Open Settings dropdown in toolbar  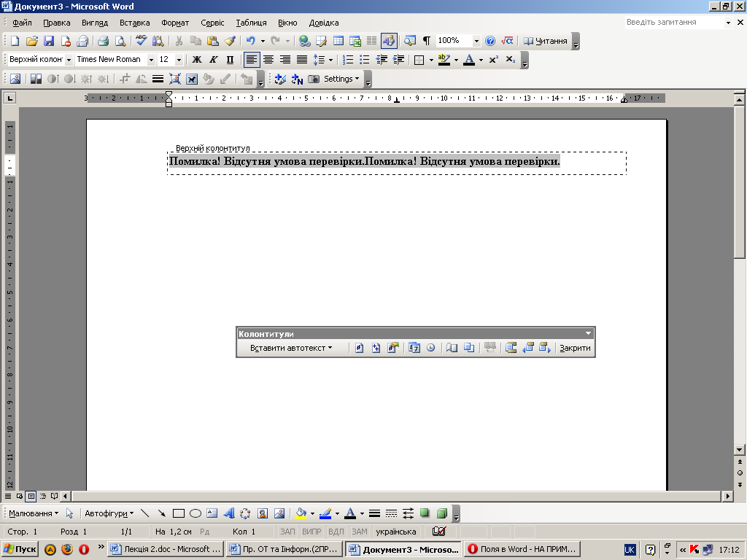[341, 79]
